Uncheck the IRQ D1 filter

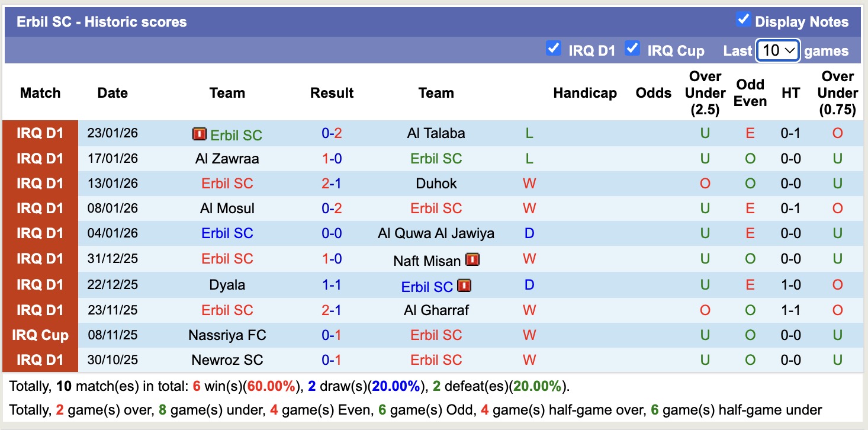(554, 49)
